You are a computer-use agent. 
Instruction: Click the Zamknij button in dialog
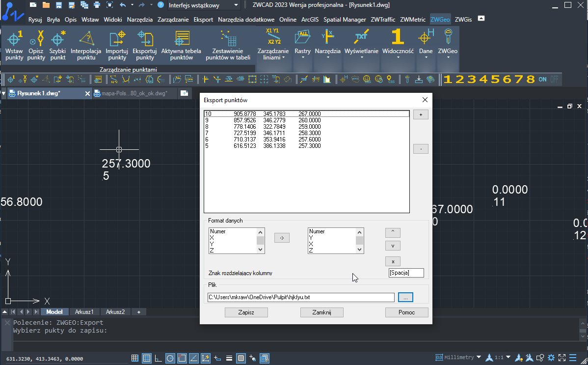(x=322, y=312)
